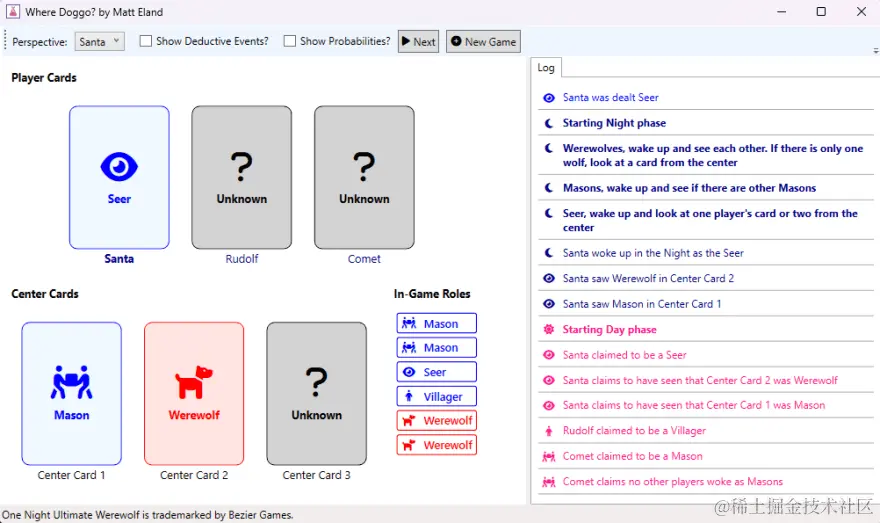Select the Seer role in In-Game Roles
The image size is (880, 523).
437,372
